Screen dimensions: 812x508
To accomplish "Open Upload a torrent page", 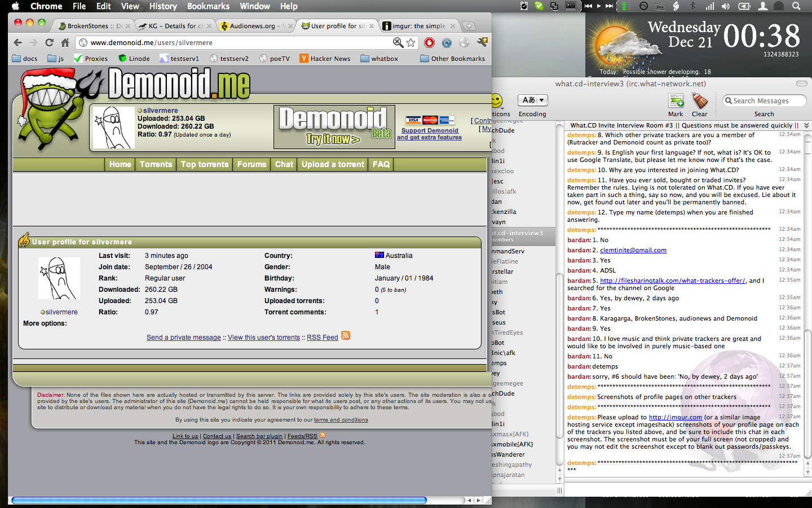I will point(333,164).
